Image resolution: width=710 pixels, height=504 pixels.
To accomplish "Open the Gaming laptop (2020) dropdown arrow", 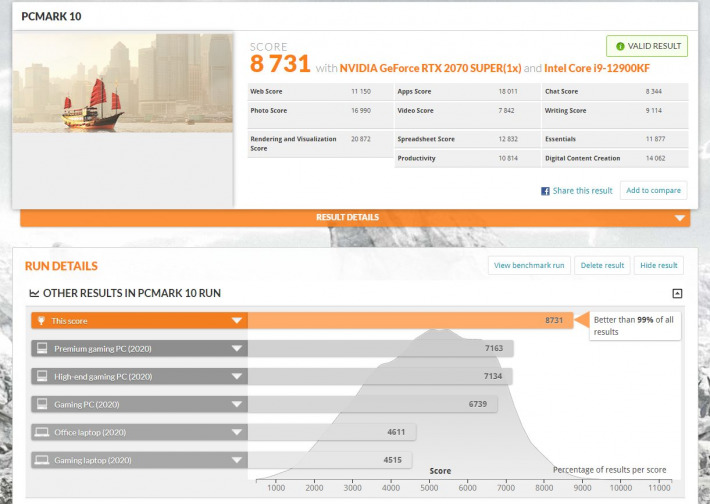I will point(237,460).
